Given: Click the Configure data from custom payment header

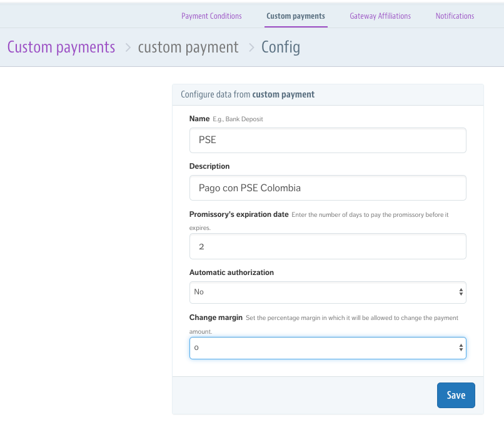Looking at the screenshot, I should tap(248, 94).
